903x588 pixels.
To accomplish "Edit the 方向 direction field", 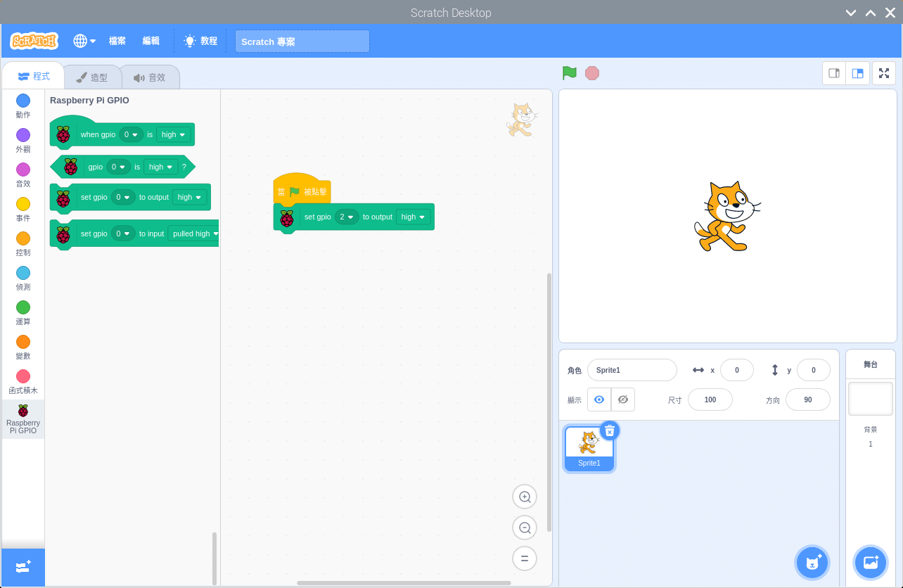I will (808, 400).
